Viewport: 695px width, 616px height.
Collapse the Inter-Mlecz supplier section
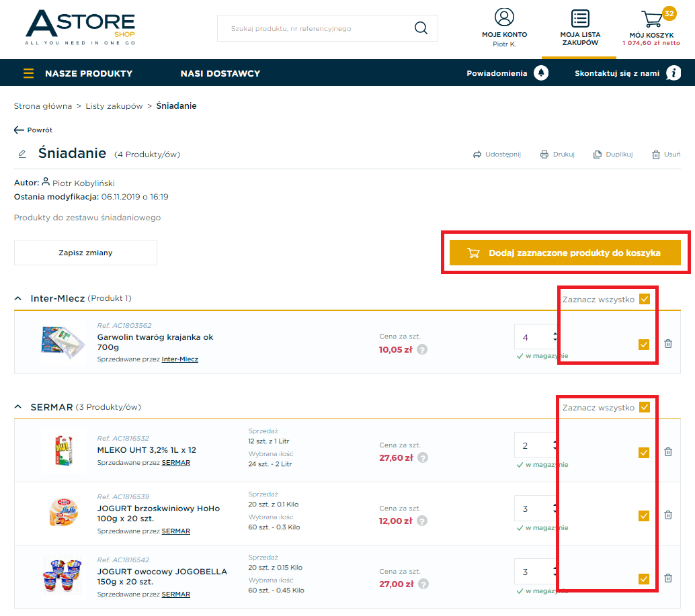(17, 298)
